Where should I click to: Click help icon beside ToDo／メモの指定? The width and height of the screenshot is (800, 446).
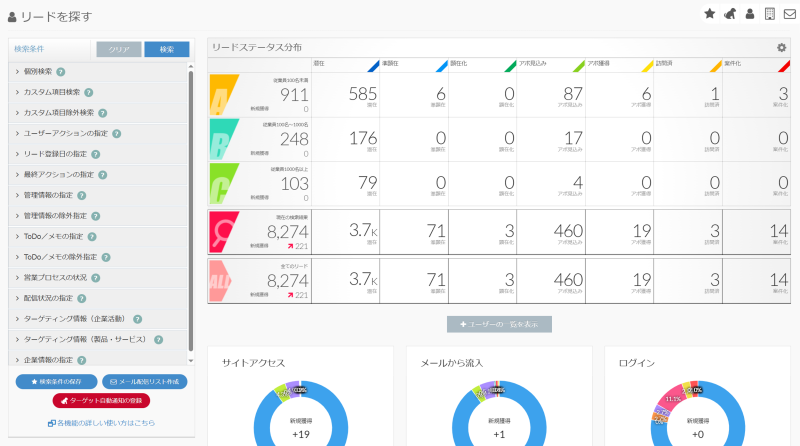coord(92,237)
